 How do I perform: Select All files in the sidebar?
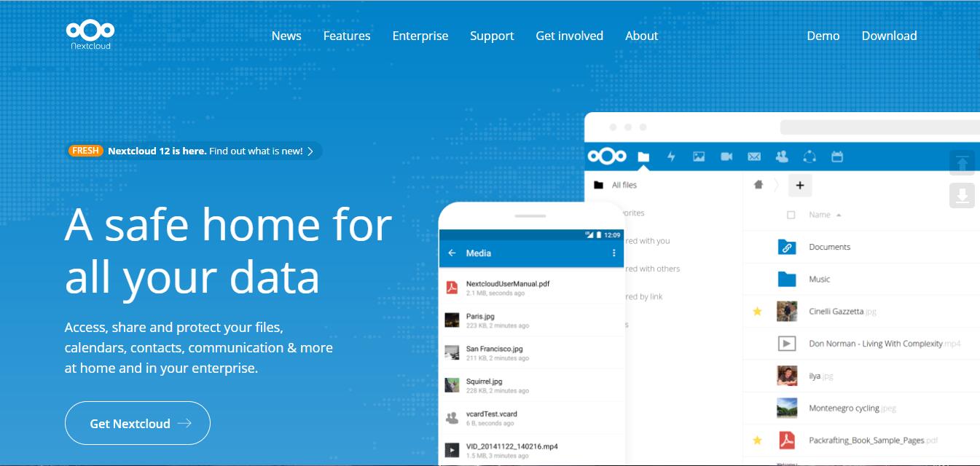[x=624, y=185]
